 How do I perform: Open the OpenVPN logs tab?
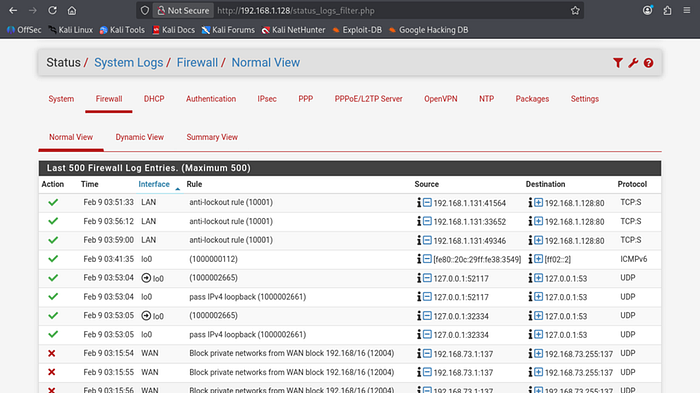pyautogui.click(x=441, y=99)
